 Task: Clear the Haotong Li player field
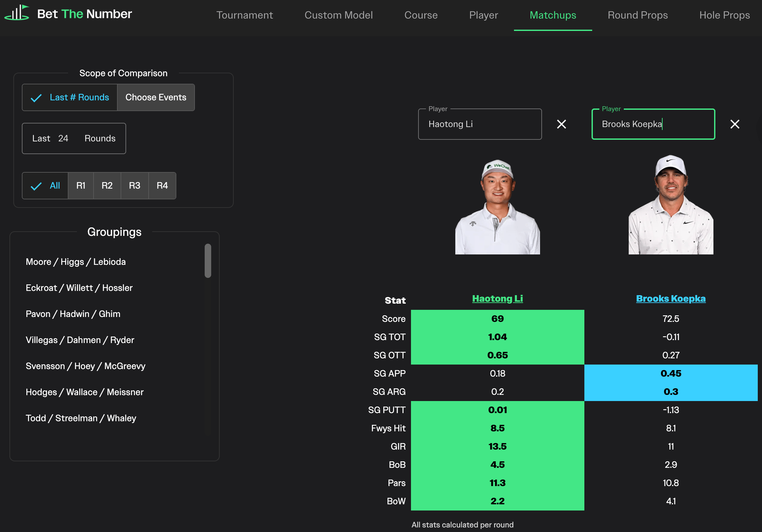(x=561, y=124)
